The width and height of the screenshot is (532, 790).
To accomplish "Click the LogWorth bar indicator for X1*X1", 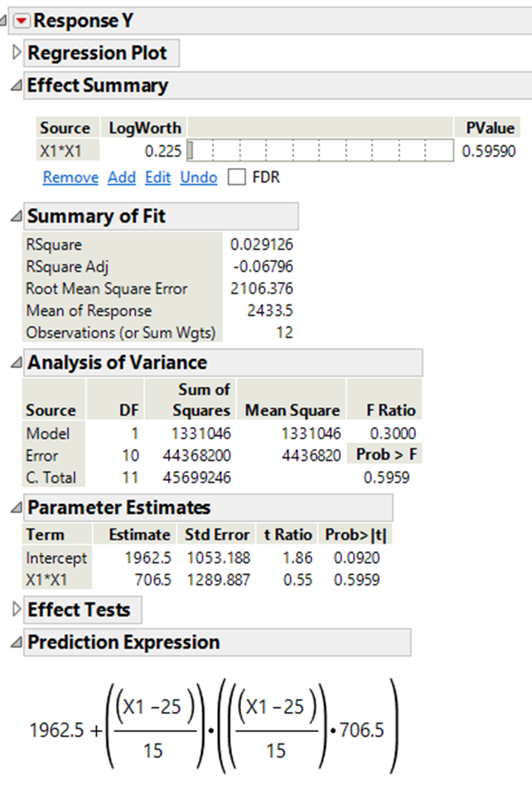I will [x=192, y=150].
